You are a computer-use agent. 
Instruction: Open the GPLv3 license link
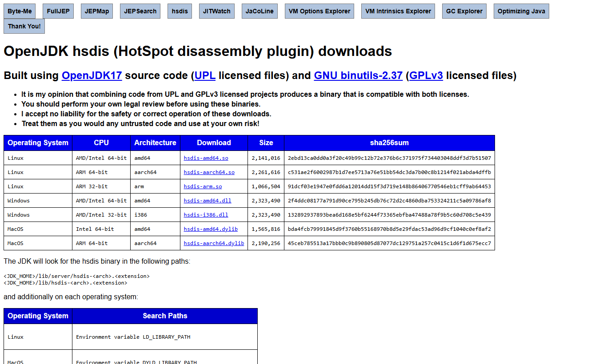click(x=426, y=75)
